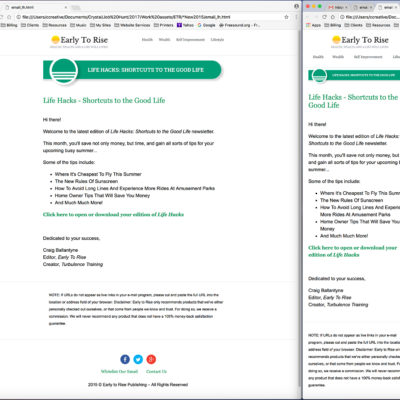
Task: Click 'Craig Ballantyne' signature in the left window
Action: click(x=60, y=250)
